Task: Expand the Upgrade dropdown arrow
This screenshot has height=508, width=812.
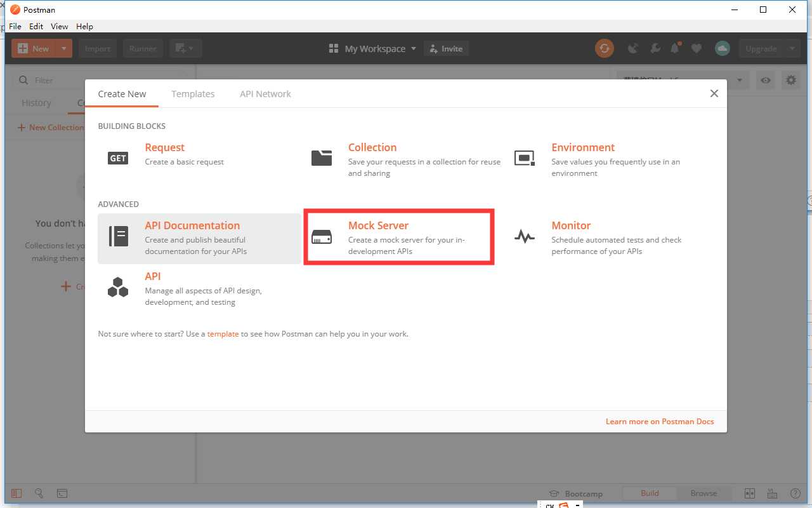Action: pyautogui.click(x=792, y=48)
